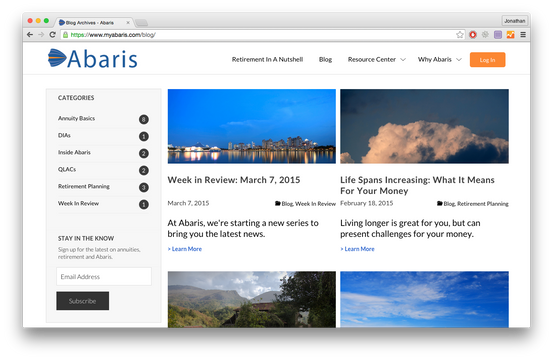Viewport: 553px width, 360px height.
Task: Click the gray gear extension icon
Action: point(485,35)
